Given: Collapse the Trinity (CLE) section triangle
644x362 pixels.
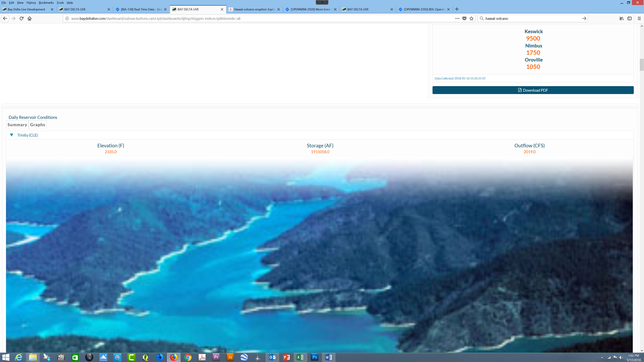Looking at the screenshot, I should coord(12,135).
